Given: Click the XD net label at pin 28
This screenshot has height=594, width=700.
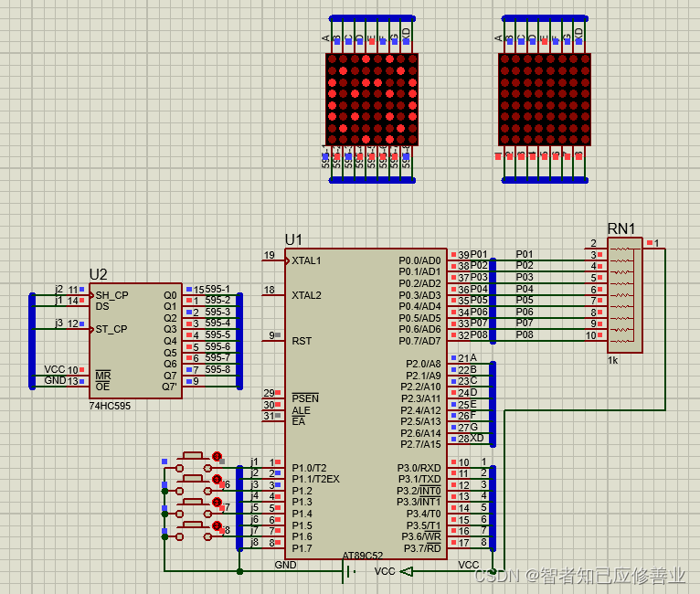Looking at the screenshot, I should [476, 439].
